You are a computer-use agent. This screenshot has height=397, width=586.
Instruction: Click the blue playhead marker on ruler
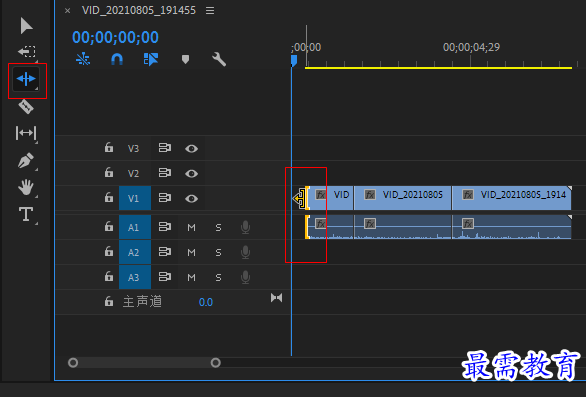(294, 61)
